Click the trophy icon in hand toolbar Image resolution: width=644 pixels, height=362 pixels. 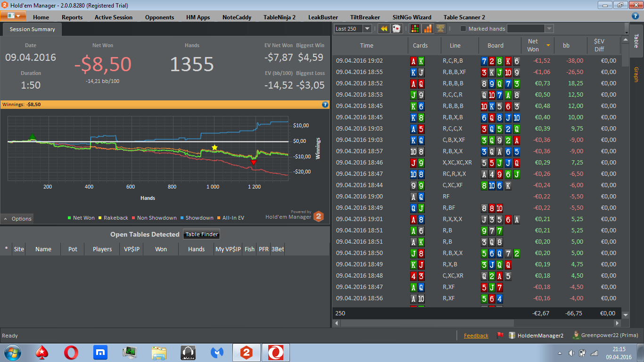(440, 29)
